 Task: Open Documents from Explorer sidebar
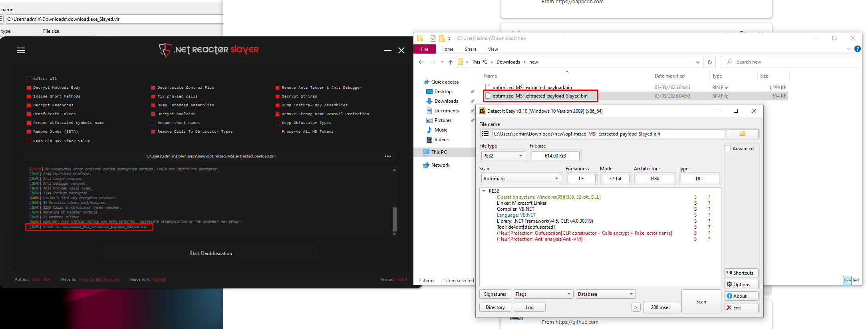click(447, 111)
